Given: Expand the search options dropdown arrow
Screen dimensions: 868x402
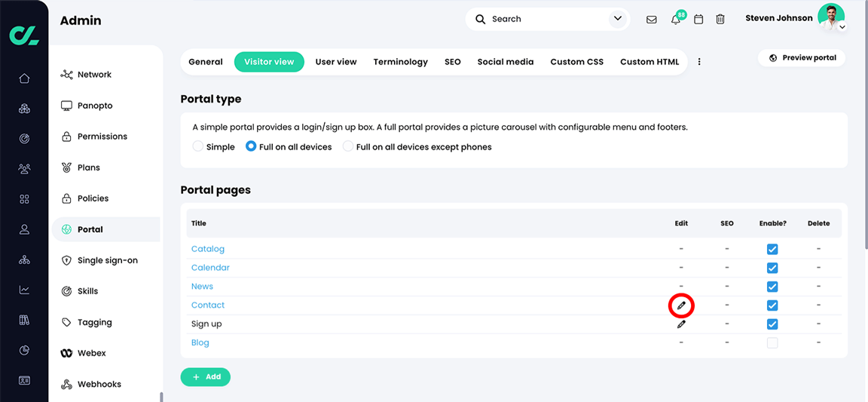Looking at the screenshot, I should (617, 20).
